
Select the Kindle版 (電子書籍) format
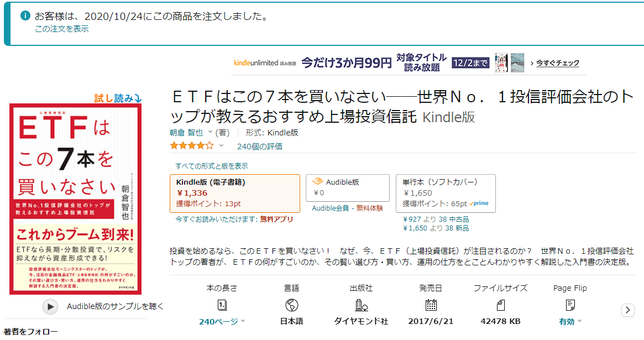(234, 193)
